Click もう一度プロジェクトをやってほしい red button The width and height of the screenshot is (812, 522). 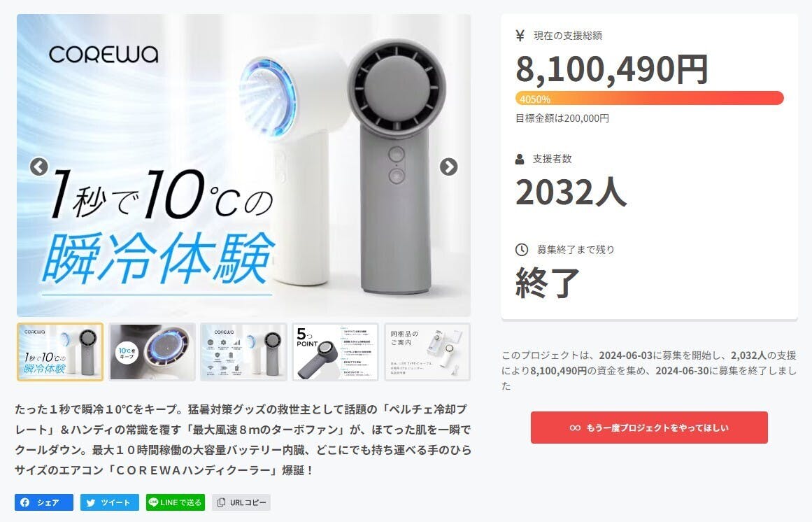click(649, 428)
